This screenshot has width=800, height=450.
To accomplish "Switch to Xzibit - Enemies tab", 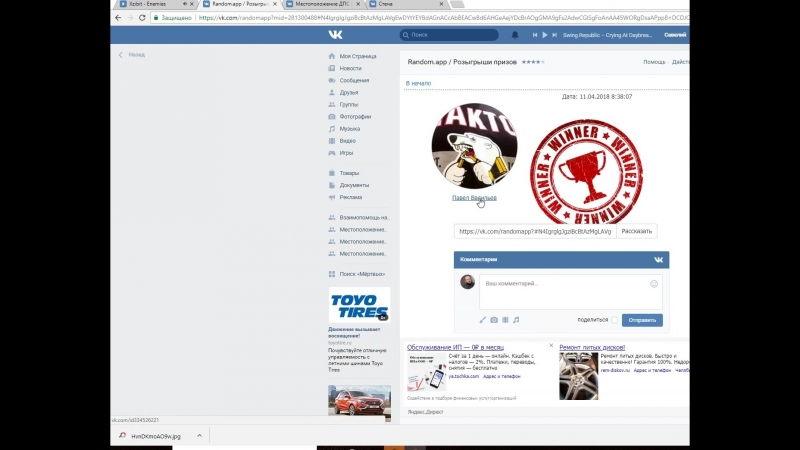I will point(148,4).
